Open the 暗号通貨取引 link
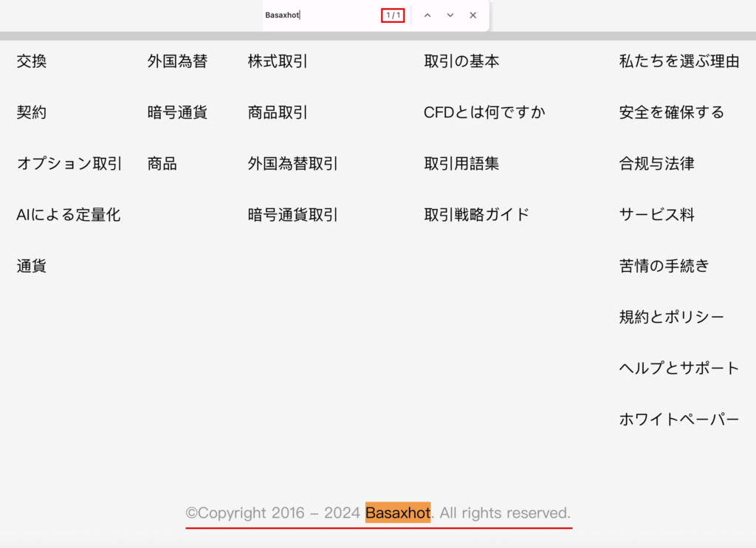This screenshot has height=548, width=756. click(292, 215)
